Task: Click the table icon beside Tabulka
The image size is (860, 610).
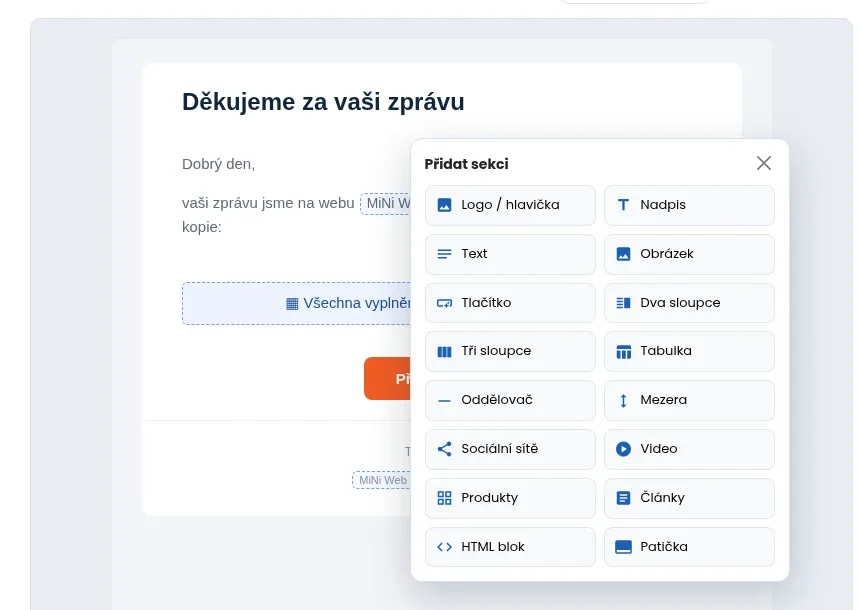Action: 623,352
